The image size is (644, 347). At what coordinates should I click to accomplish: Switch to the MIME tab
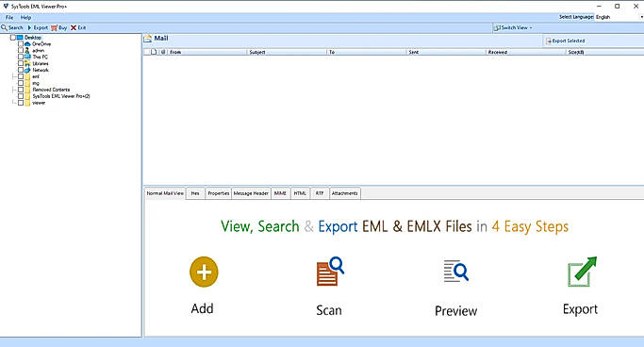click(x=280, y=193)
